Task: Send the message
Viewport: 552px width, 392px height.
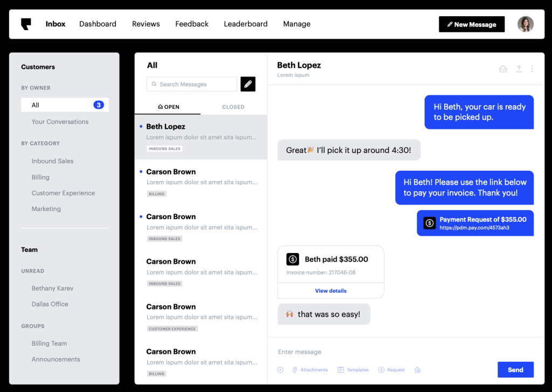Action: (x=515, y=370)
